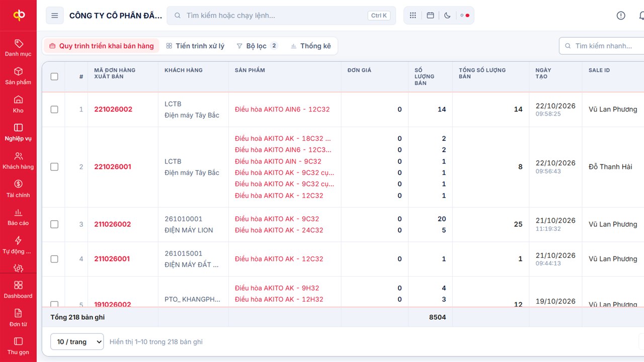Go to Sản phẩm in sidebar
Image resolution: width=644 pixels, height=362 pixels.
(18, 76)
